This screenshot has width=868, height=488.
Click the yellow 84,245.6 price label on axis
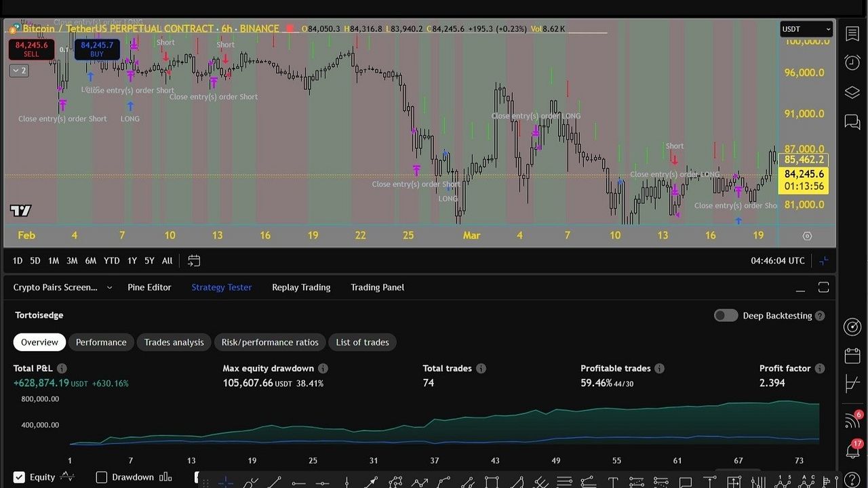[x=804, y=174]
